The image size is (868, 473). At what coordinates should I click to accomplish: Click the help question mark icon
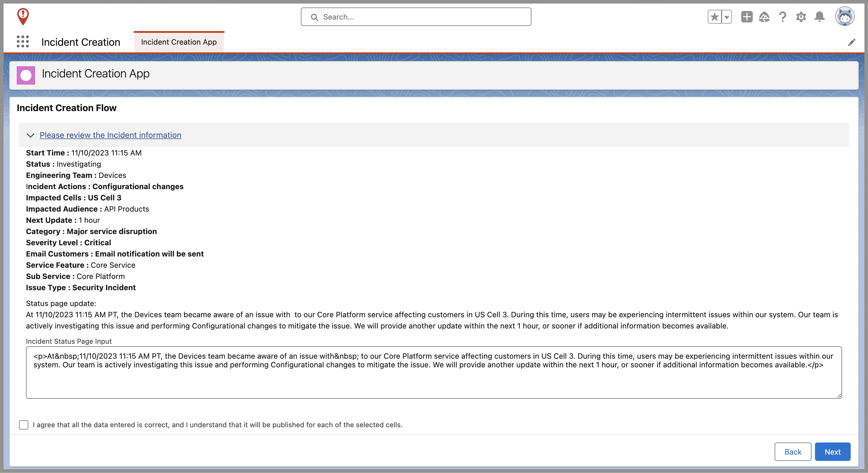[783, 17]
